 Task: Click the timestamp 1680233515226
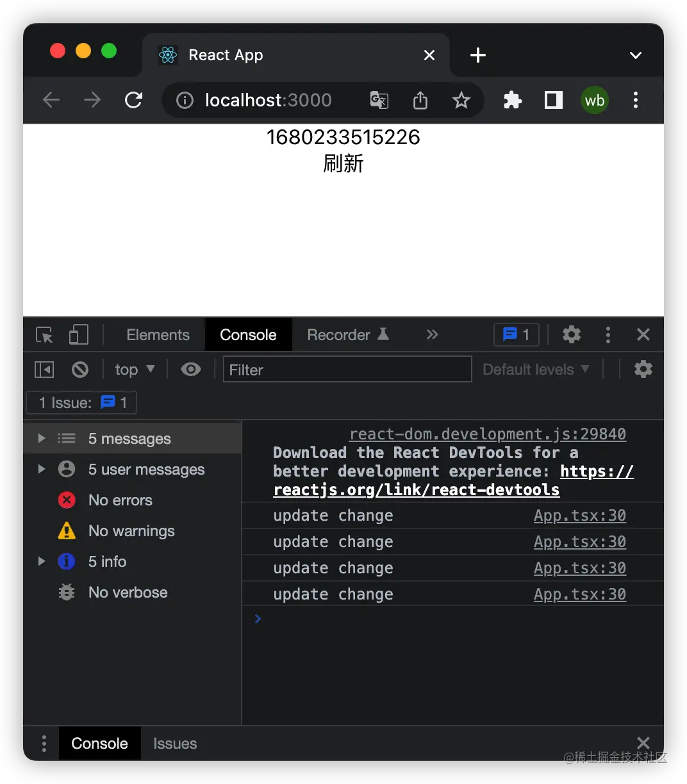[x=343, y=137]
